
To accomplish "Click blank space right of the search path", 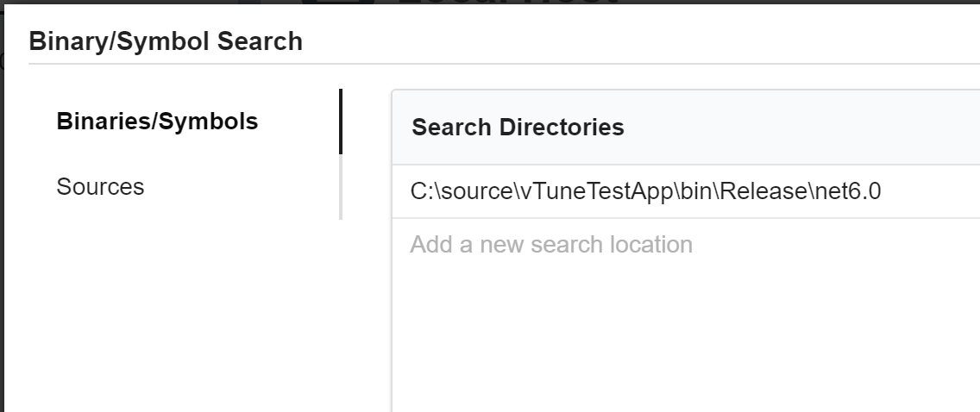I will point(932,191).
